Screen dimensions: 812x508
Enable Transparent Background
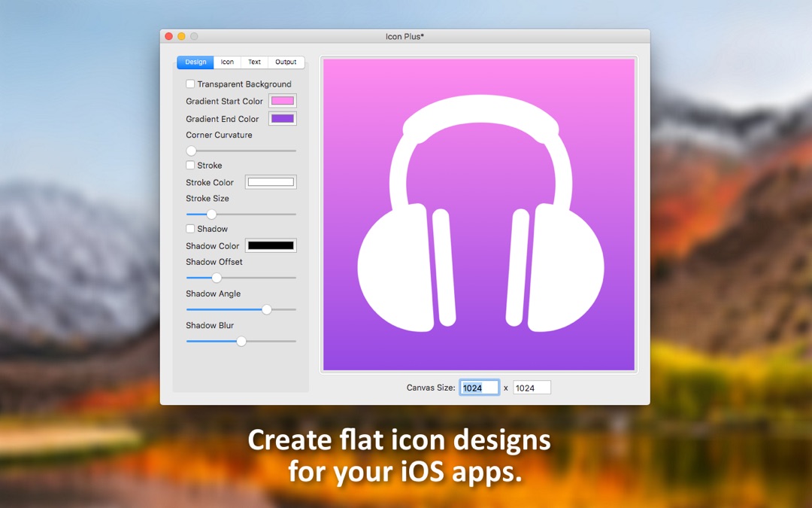click(189, 84)
